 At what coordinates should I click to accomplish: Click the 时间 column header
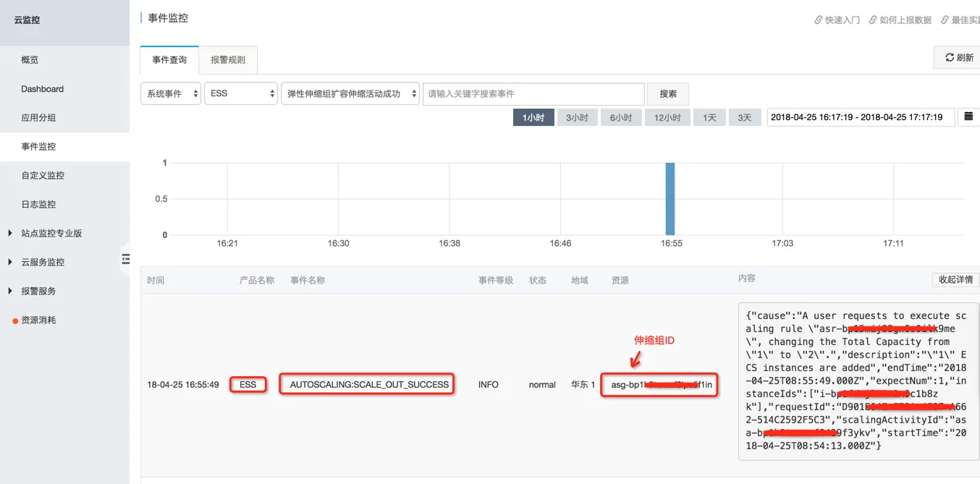[x=156, y=280]
